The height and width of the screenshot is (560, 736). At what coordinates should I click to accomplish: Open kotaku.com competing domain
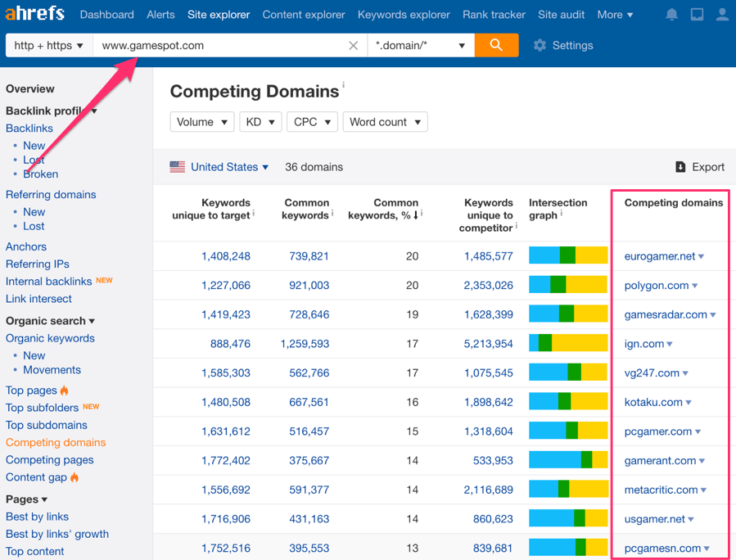653,402
